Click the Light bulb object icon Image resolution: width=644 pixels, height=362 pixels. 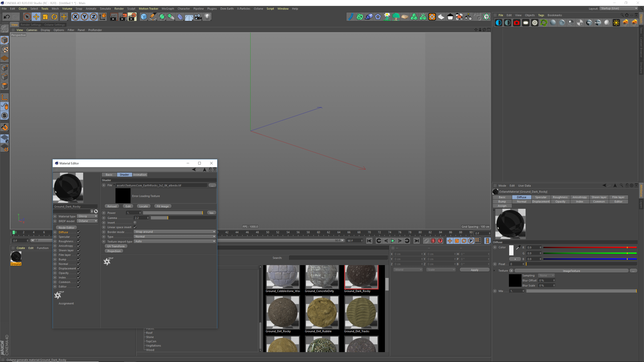[x=207, y=17]
